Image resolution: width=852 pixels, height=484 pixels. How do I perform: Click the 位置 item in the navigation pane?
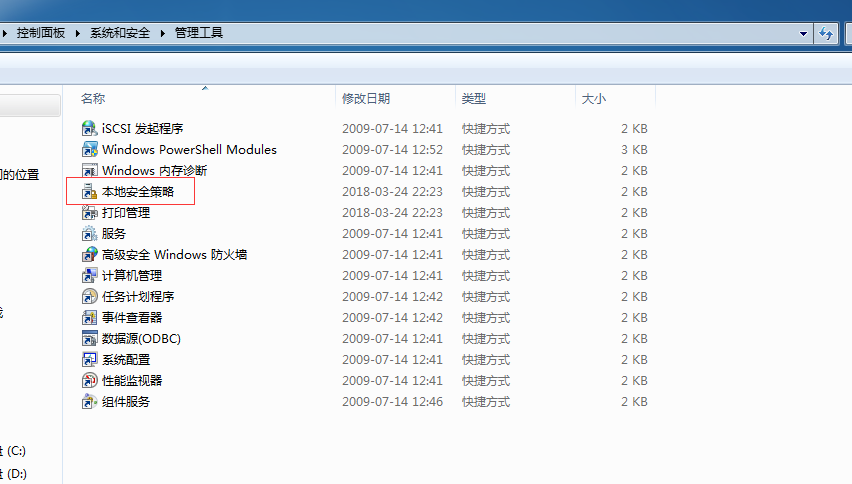coord(20,175)
